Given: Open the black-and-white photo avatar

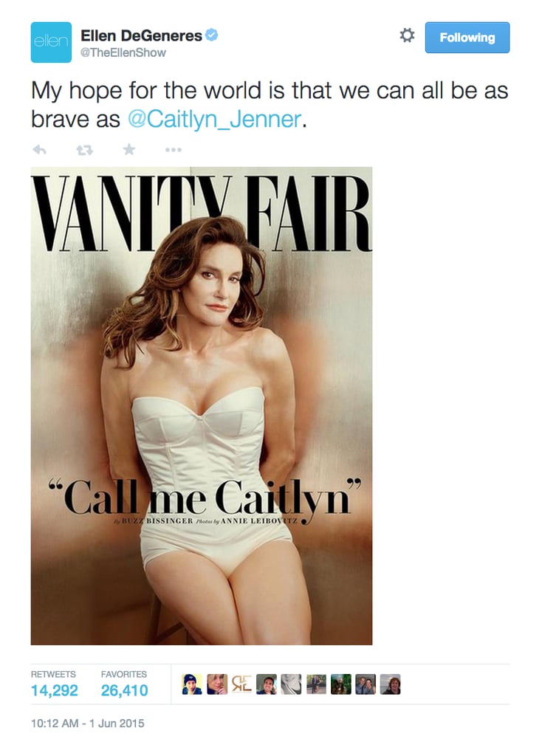Looking at the screenshot, I should coord(291,684).
